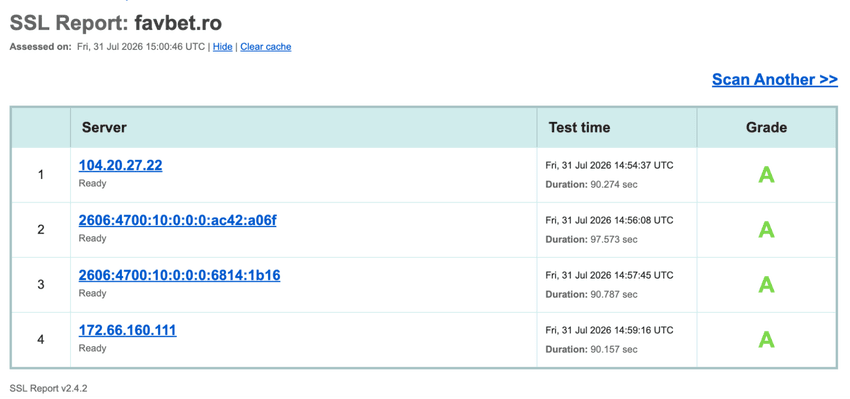The width and height of the screenshot is (850, 399).
Task: Click row number 2 cell
Action: coord(41,230)
